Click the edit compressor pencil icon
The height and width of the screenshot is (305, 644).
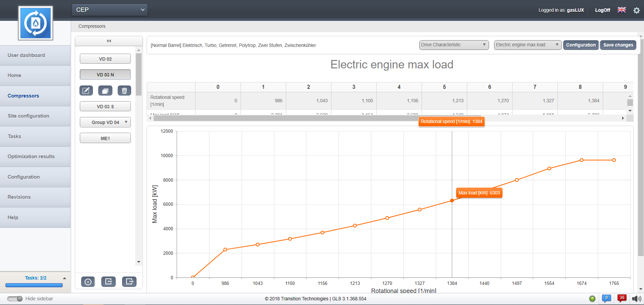click(x=86, y=90)
